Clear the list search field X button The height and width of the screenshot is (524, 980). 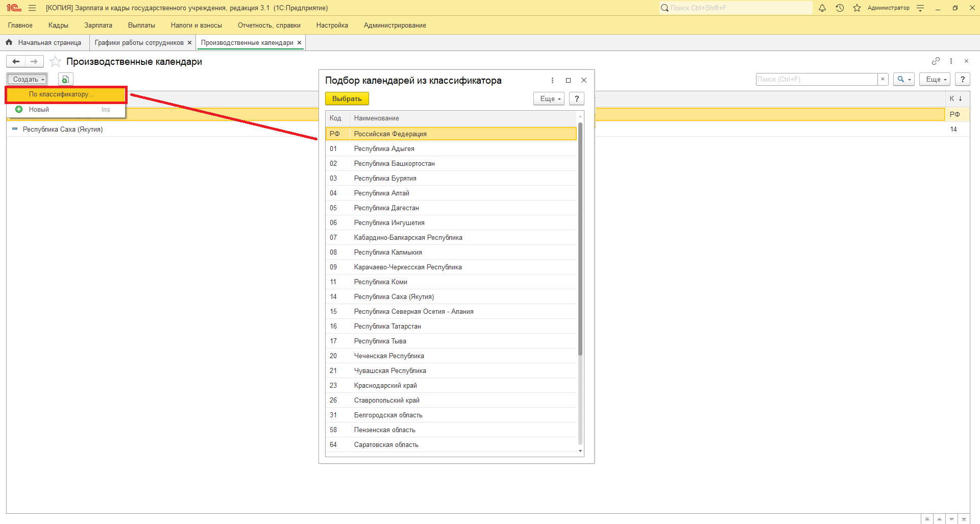(883, 79)
